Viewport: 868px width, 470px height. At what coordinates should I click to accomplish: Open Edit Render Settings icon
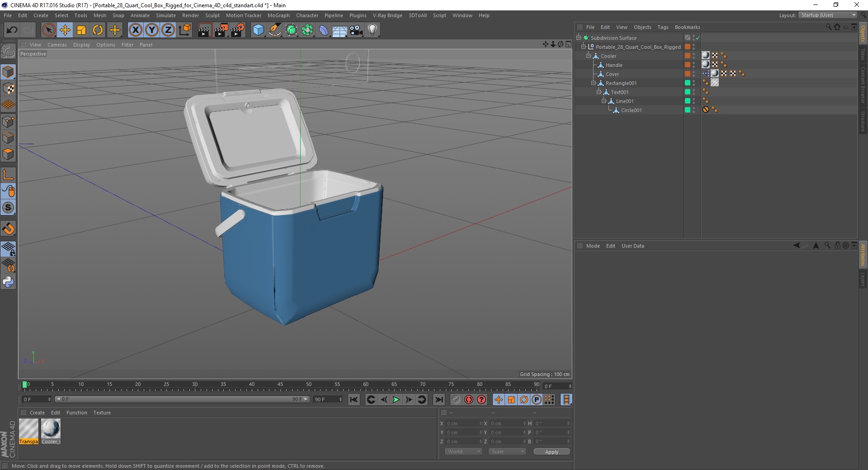pyautogui.click(x=238, y=30)
